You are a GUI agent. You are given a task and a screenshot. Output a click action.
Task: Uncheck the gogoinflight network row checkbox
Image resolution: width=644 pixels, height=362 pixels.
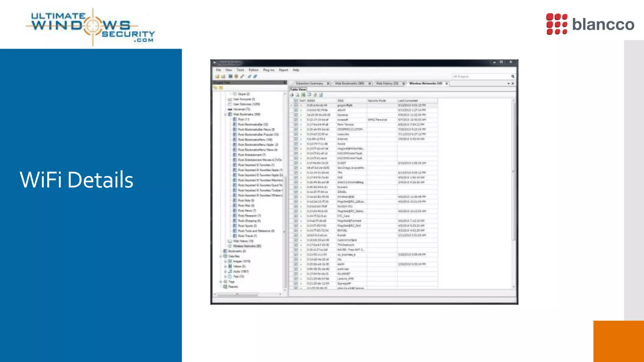[x=296, y=106]
